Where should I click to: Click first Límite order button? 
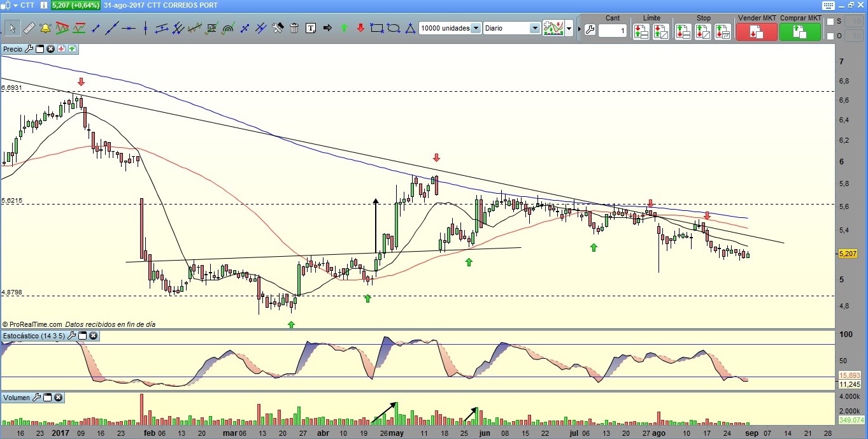pos(641,31)
